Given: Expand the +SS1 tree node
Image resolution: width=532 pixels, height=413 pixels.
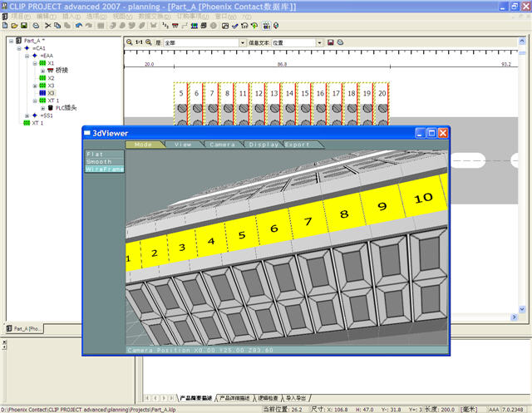Looking at the screenshot, I should click(x=27, y=116).
